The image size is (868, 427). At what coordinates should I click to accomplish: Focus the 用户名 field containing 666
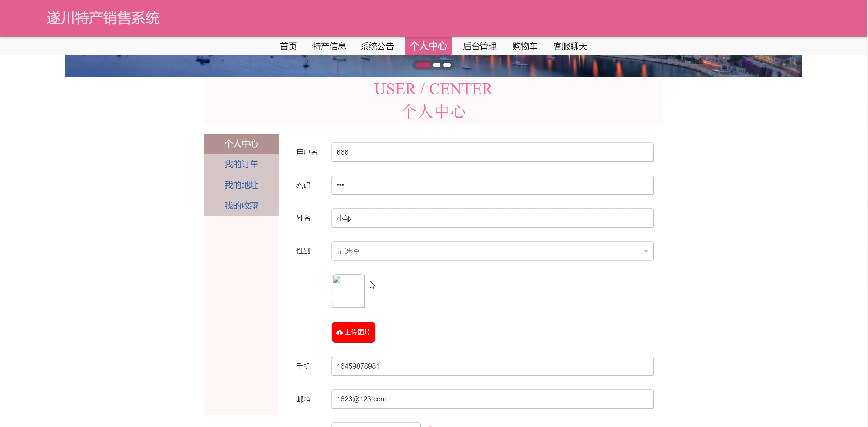point(492,152)
